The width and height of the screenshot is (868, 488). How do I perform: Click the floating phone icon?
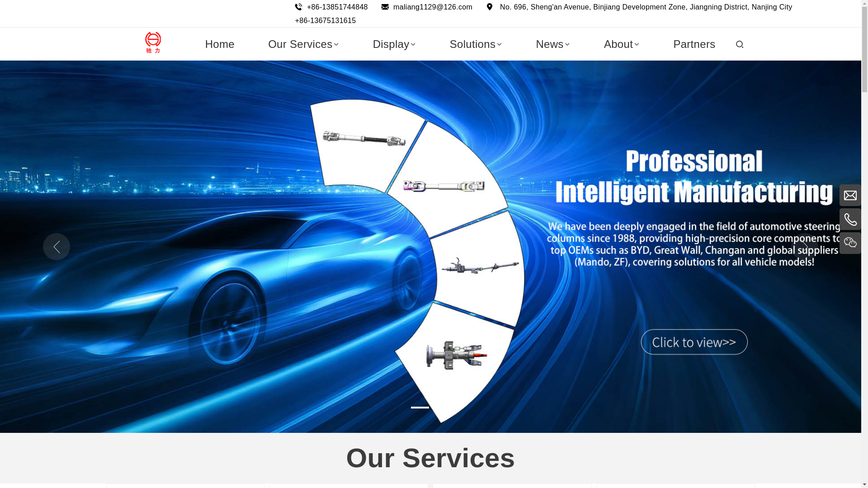click(x=850, y=219)
